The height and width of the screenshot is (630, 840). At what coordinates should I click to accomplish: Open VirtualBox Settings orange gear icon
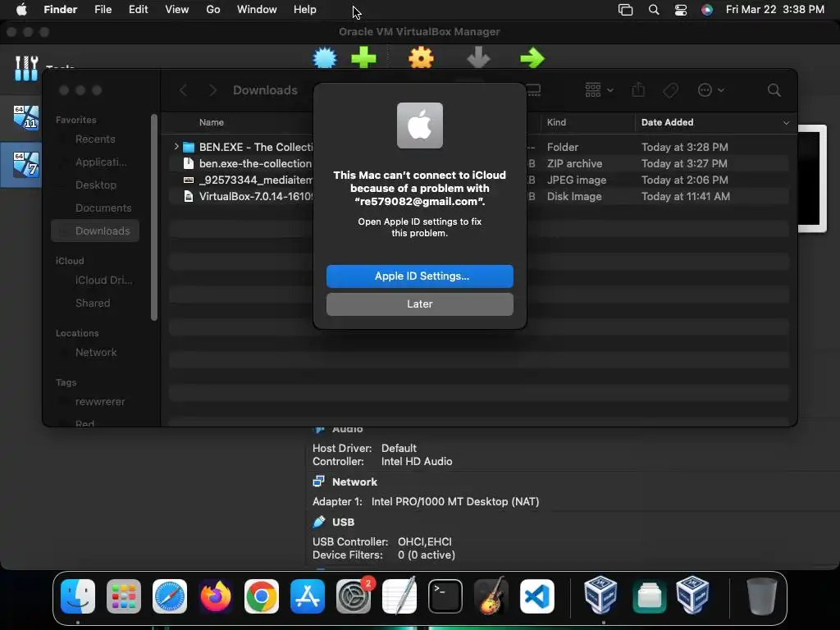pyautogui.click(x=421, y=58)
